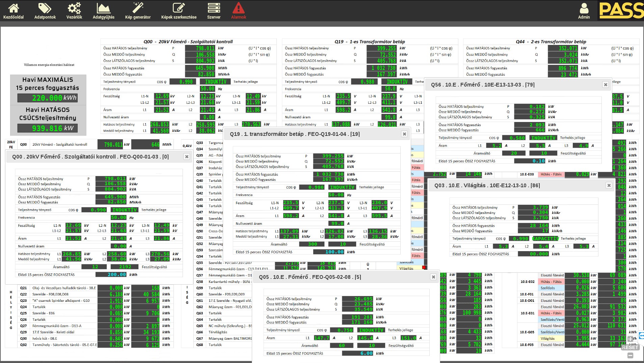Image resolution: width=644 pixels, height=363 pixels.
Task: Open the Vezérlők gears menu
Action: click(x=74, y=11)
